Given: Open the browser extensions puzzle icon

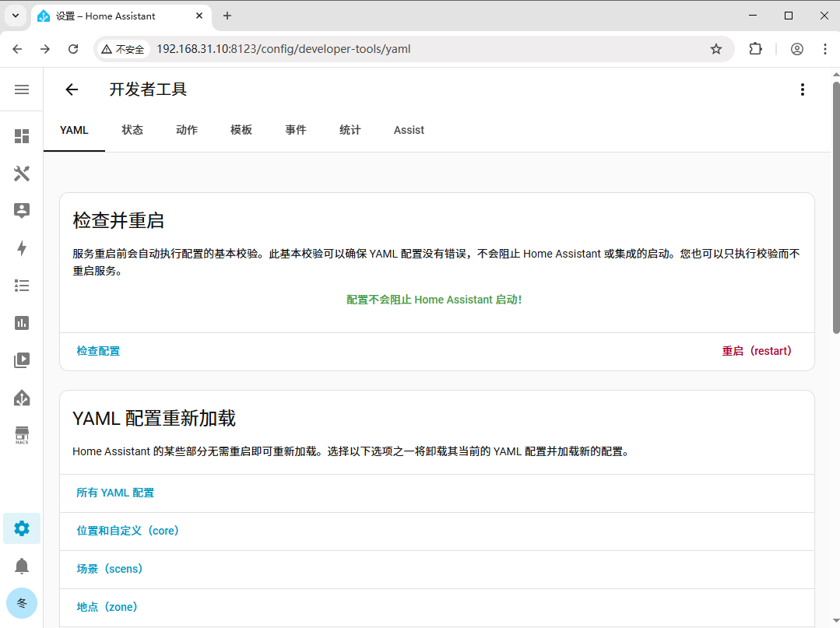Looking at the screenshot, I should point(755,49).
